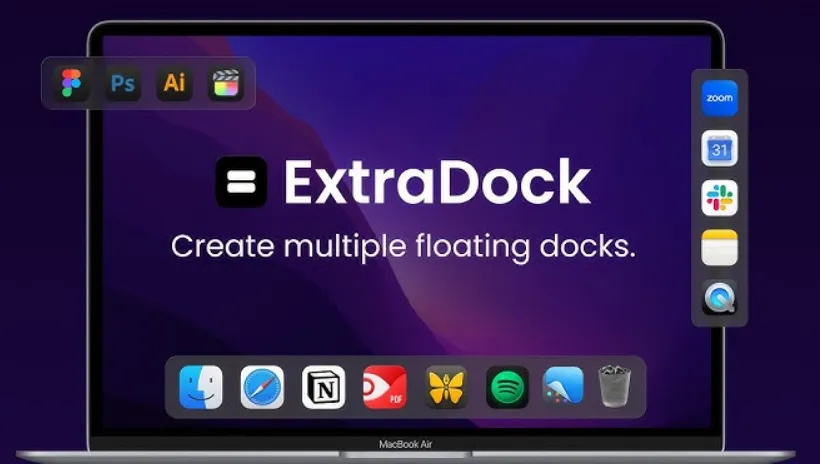
Task: Open the Trash in the bottom dock
Action: coord(614,387)
